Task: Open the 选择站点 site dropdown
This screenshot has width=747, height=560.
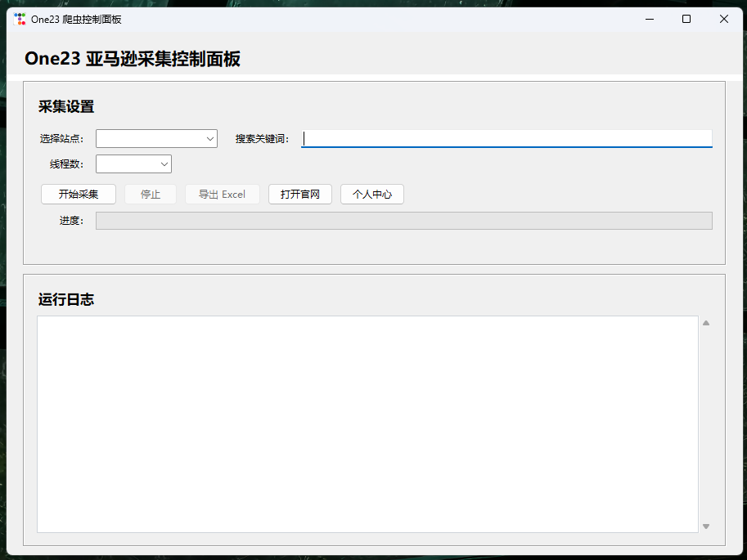Action: pos(156,139)
